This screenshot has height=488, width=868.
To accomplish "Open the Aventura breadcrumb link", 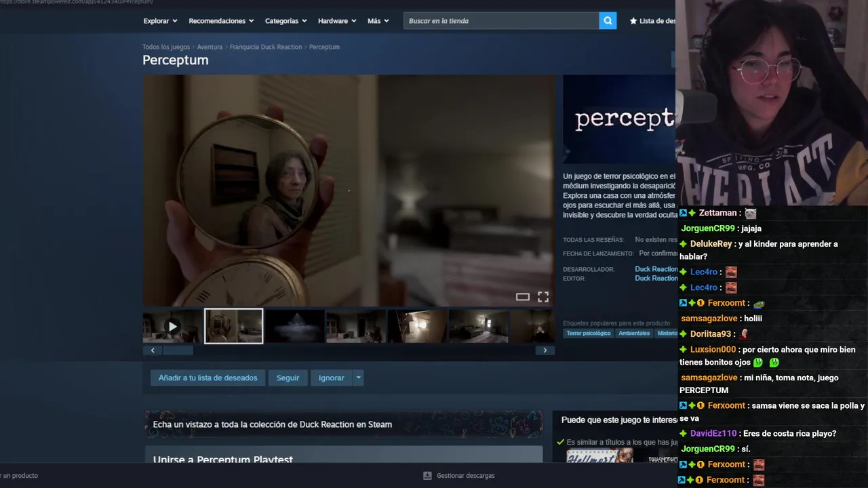I will 210,47.
